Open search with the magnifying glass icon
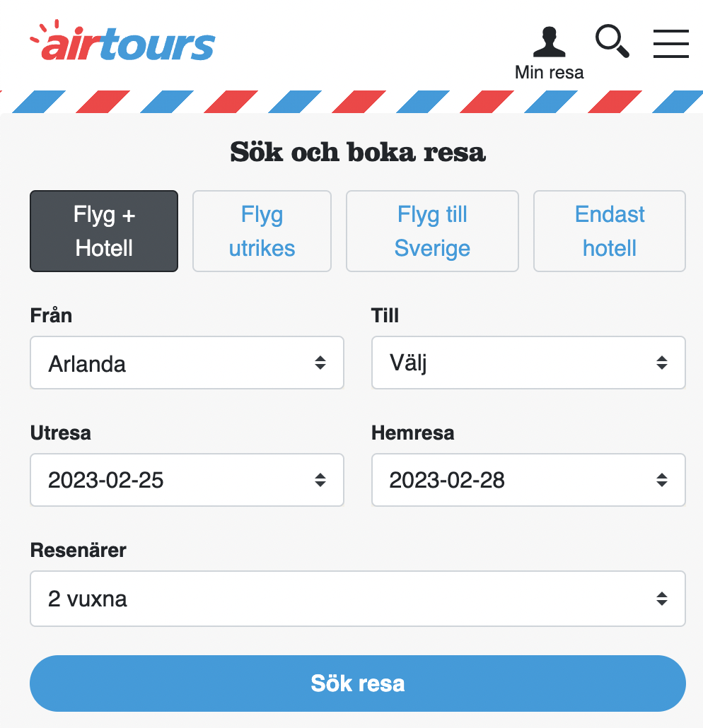The image size is (703, 728). click(612, 41)
